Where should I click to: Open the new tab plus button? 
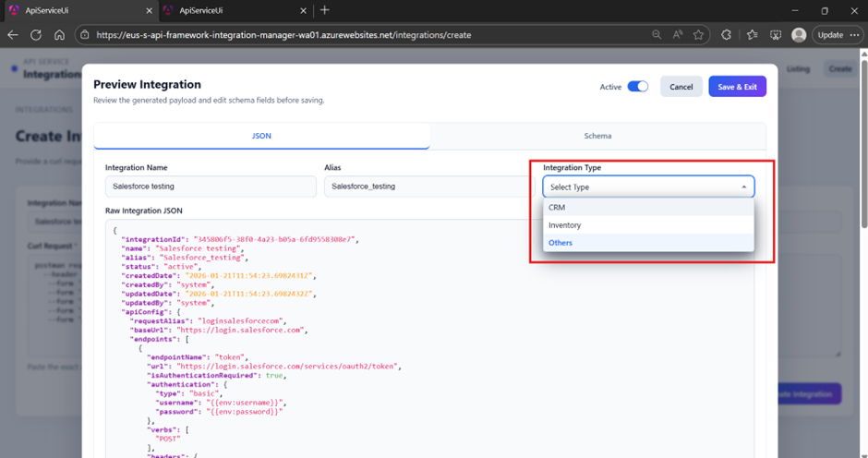[x=325, y=10]
